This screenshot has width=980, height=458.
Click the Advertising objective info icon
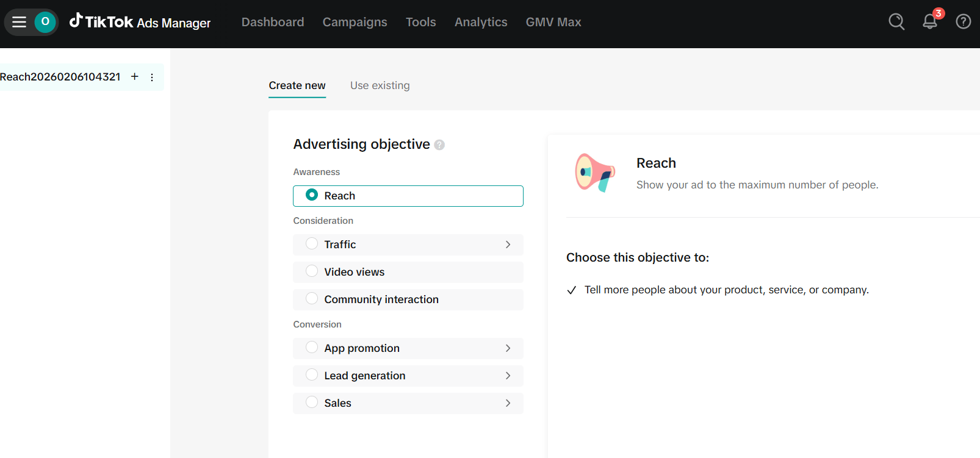click(x=439, y=145)
